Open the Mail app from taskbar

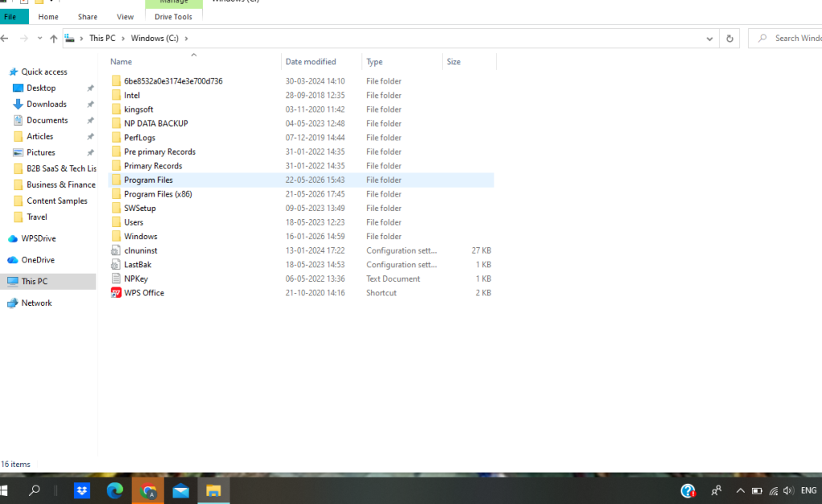[x=181, y=491]
